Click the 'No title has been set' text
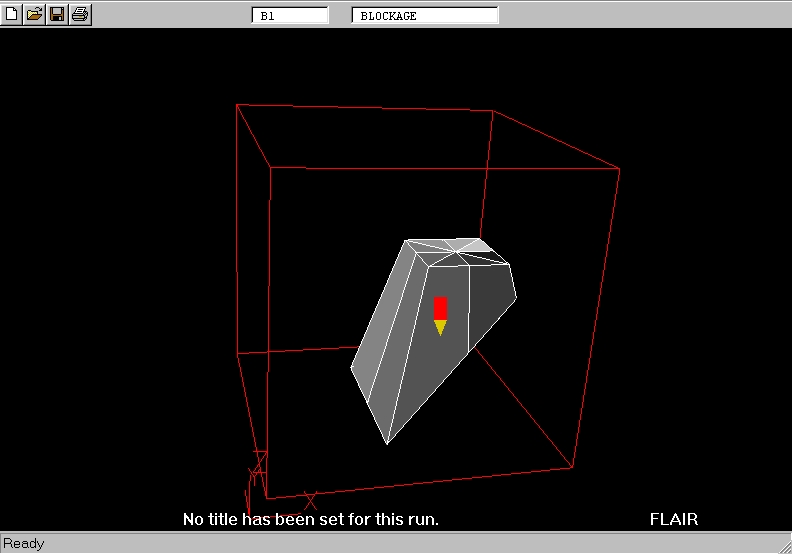 [310, 520]
